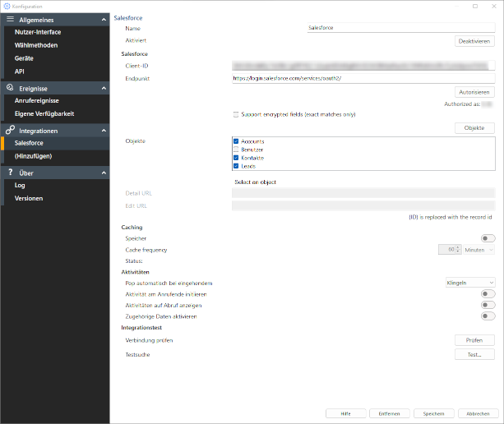This screenshot has width=504, height=424.
Task: Click the Konfiguration gear icon in title bar
Action: click(x=7, y=6)
